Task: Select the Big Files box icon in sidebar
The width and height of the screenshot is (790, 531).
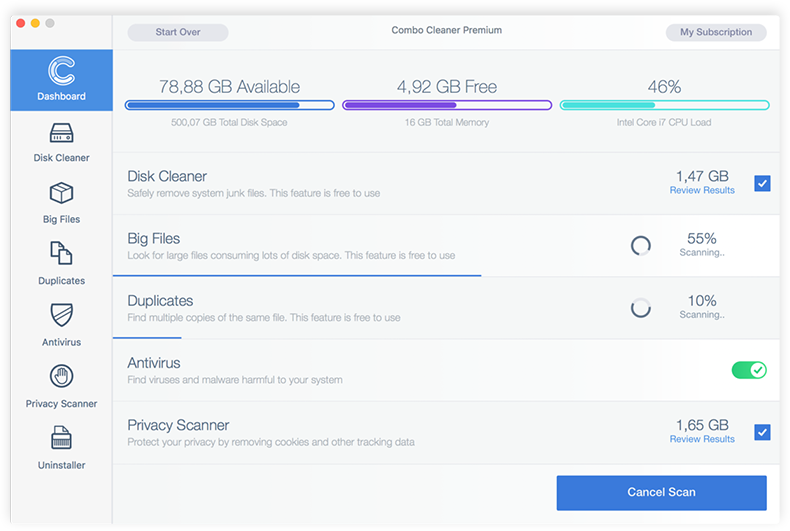Action: click(61, 193)
